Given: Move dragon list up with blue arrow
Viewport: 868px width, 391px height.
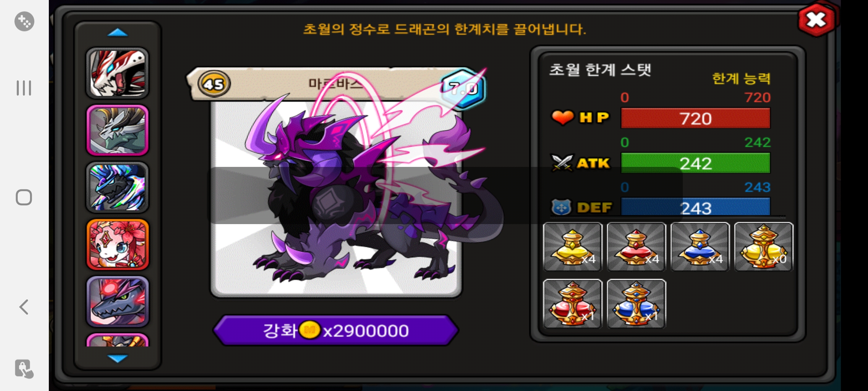Looking at the screenshot, I should click(118, 33).
